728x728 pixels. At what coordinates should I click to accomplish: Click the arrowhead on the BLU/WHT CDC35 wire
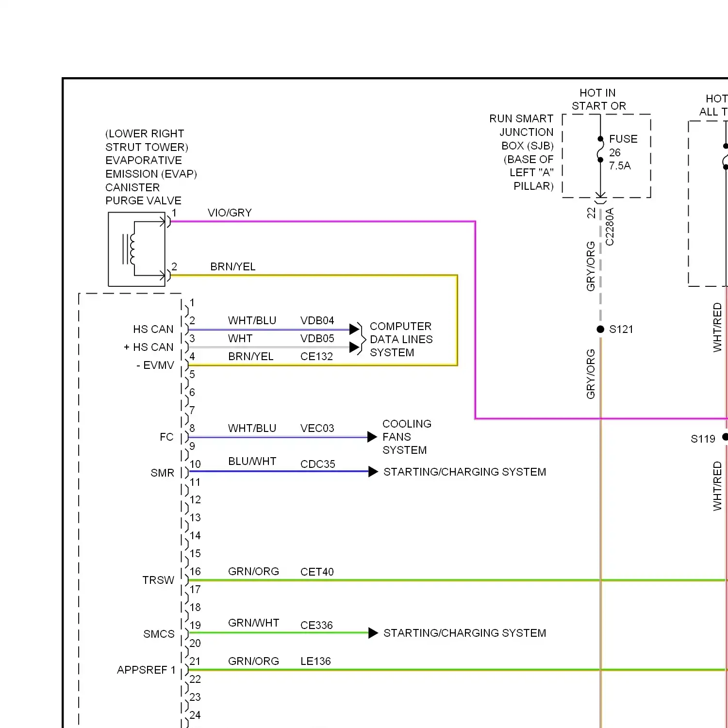373,472
